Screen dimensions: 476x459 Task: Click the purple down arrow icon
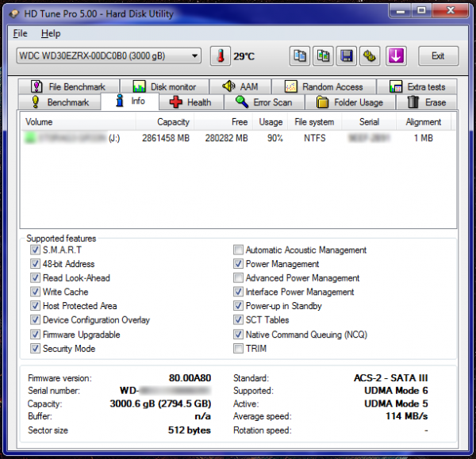pyautogui.click(x=396, y=56)
